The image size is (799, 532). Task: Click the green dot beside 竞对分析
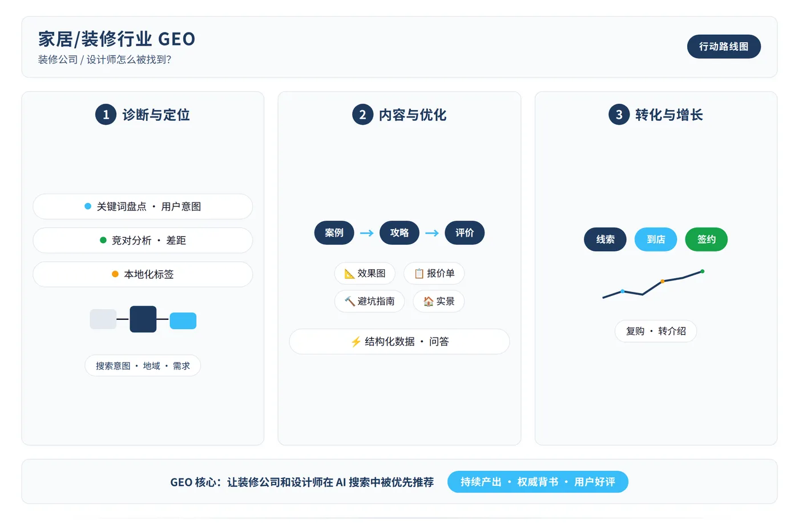pos(103,240)
